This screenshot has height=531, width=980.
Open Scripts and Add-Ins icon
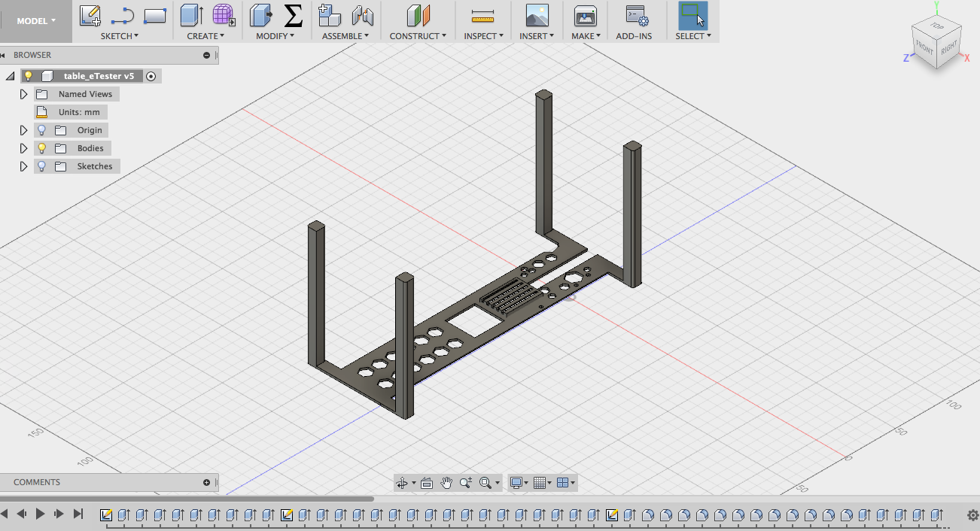[637, 15]
